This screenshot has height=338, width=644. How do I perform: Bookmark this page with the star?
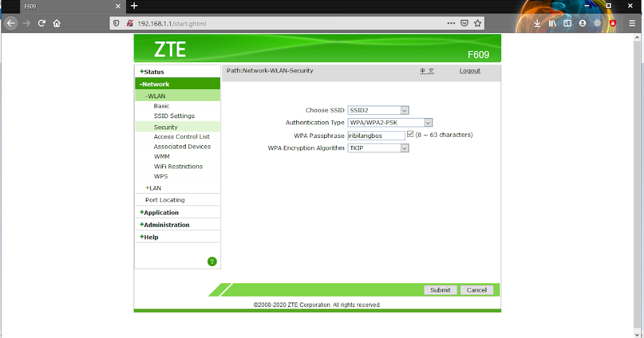pyautogui.click(x=478, y=23)
